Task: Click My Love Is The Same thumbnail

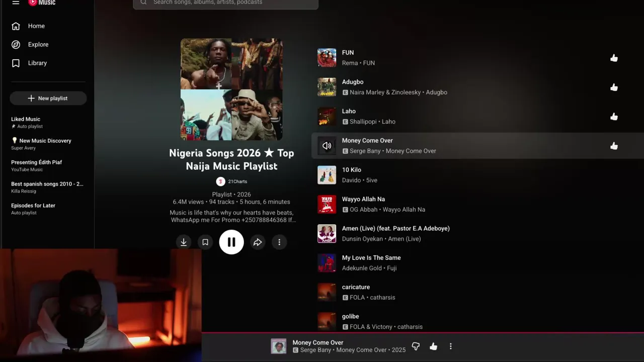Action: [327, 263]
